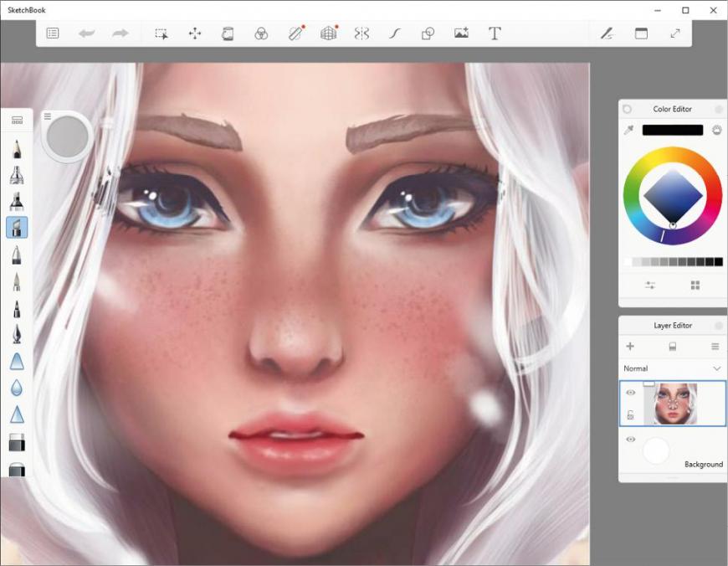Click the circle left of Color Editor title
The width and height of the screenshot is (728, 566).
pyautogui.click(x=627, y=109)
